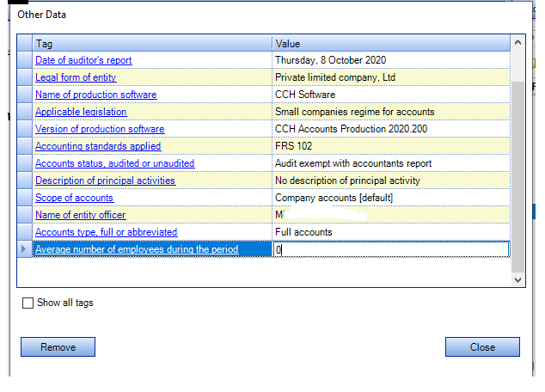Image resolution: width=545 pixels, height=392 pixels.
Task: Select the Applicable legislation link
Action: (81, 112)
